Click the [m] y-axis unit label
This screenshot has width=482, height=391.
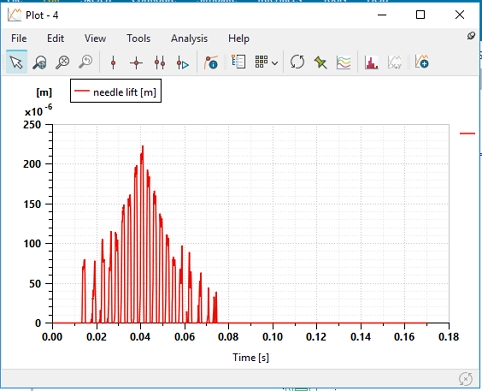click(44, 92)
